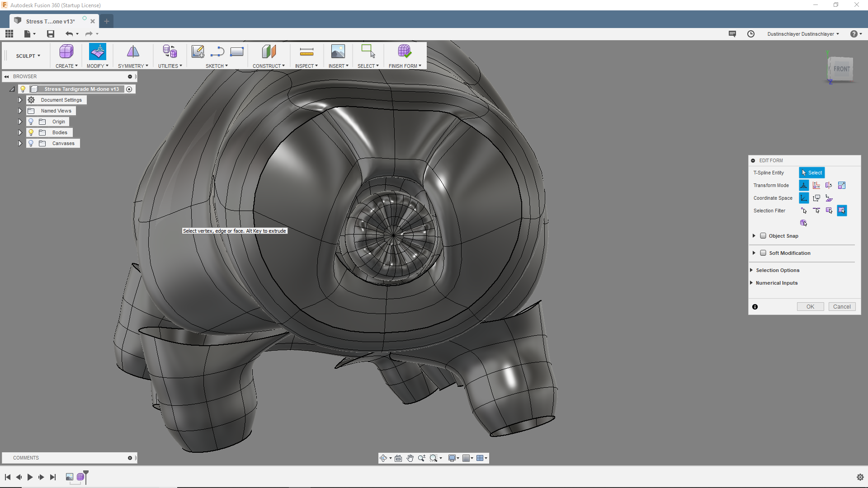Viewport: 868px width, 488px height.
Task: Click the Display Settings monitor icon
Action: [x=452, y=458]
